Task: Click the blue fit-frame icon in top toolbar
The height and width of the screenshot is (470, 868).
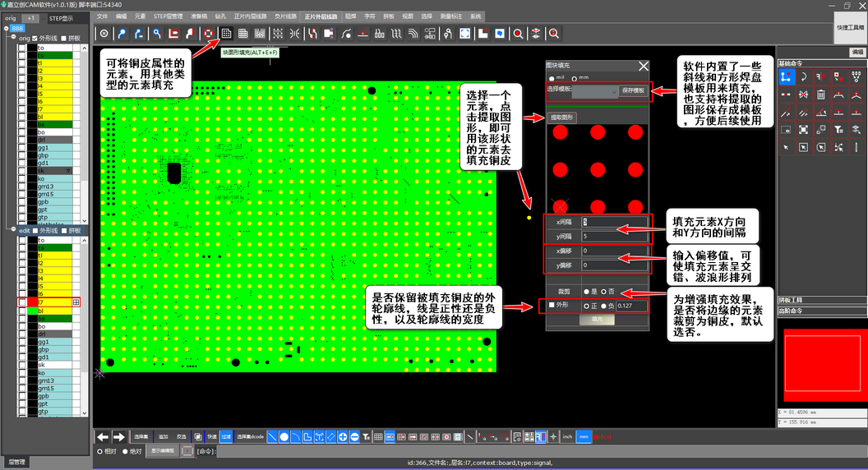Action: (x=465, y=34)
